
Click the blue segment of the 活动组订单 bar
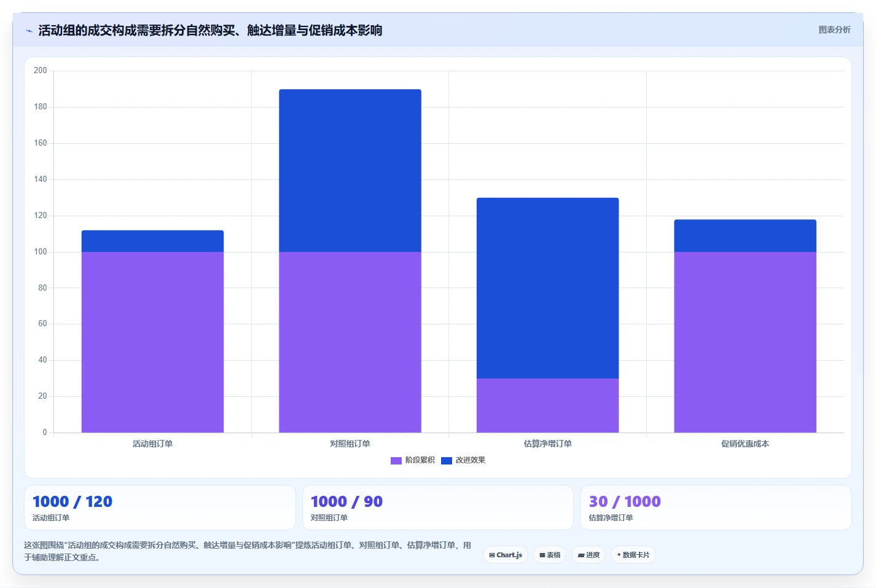(152, 241)
